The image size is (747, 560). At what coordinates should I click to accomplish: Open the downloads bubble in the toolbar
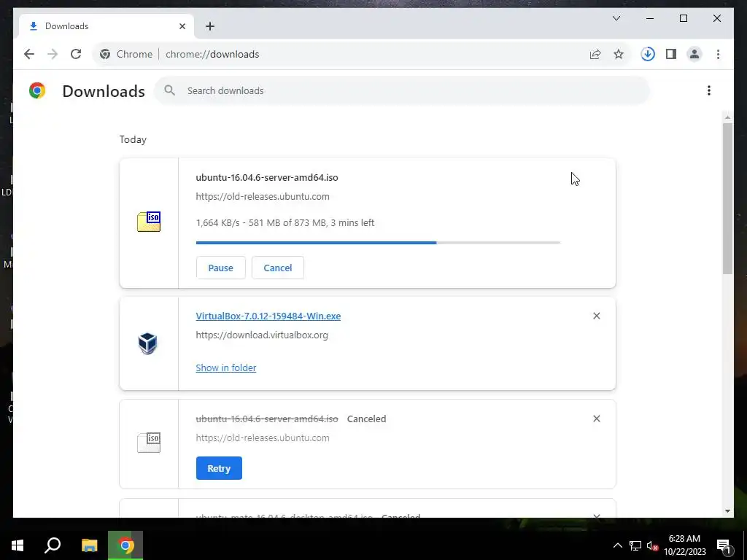click(x=648, y=54)
